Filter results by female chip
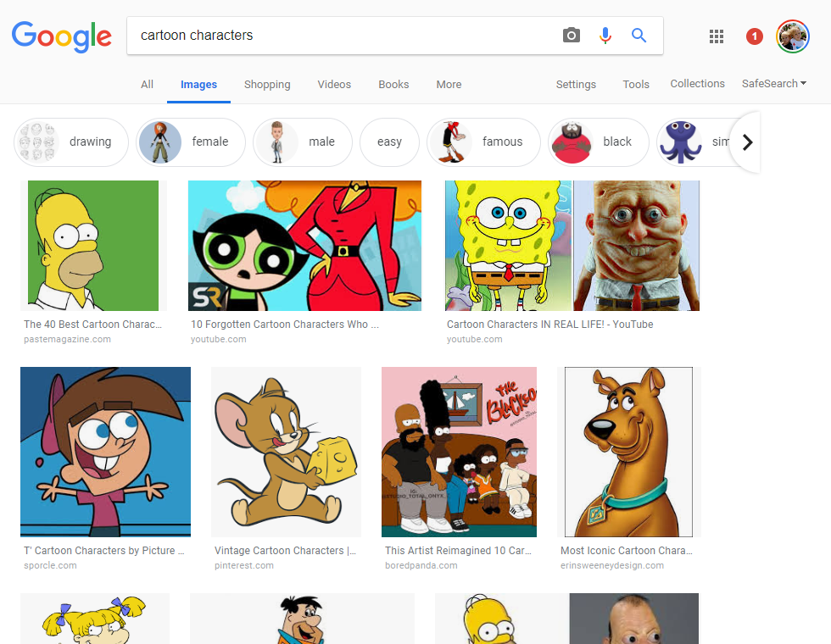 pyautogui.click(x=191, y=142)
